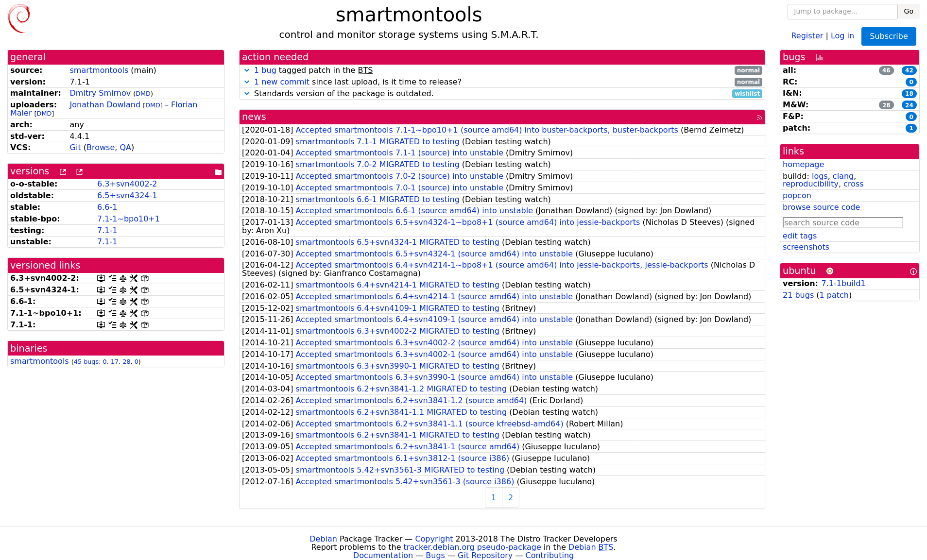Viewport: 927px width, 560px height.
Task: Download the .dsc for 7.1-1~bpo10+1
Action: click(101, 313)
